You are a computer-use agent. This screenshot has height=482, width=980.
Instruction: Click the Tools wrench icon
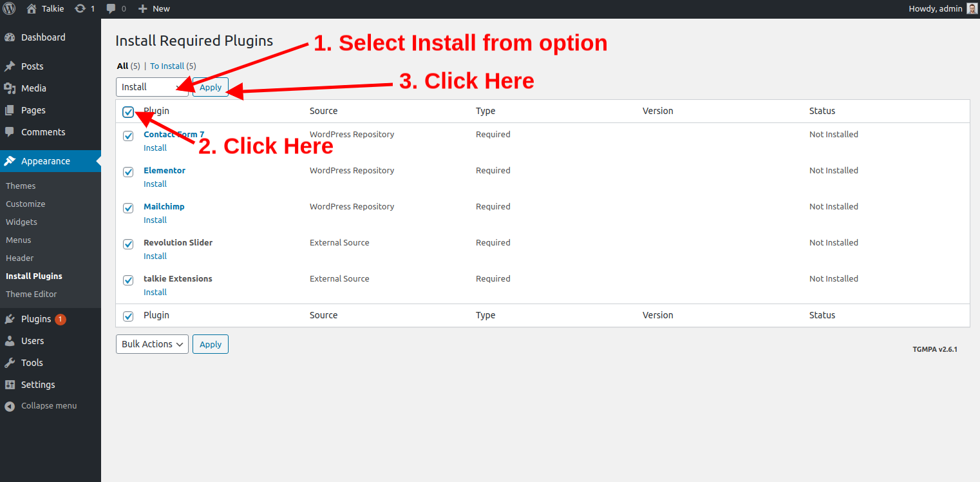(10, 363)
